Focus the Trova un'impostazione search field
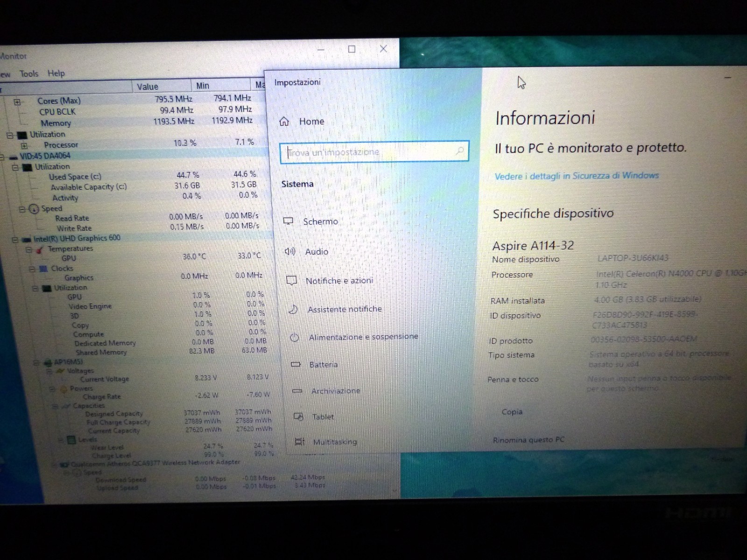 click(374, 152)
